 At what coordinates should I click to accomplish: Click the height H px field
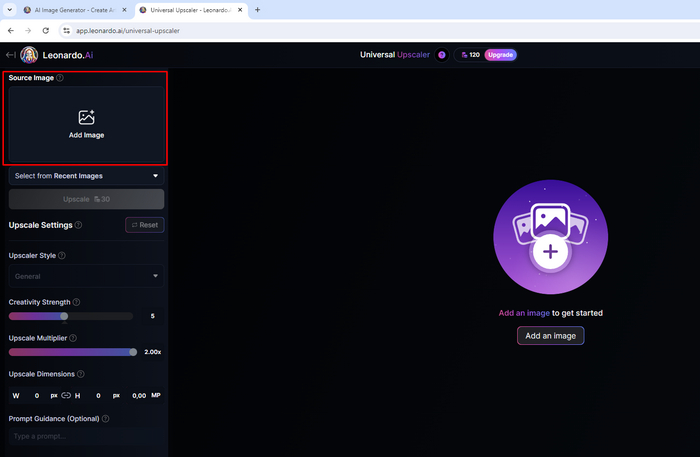[97, 395]
